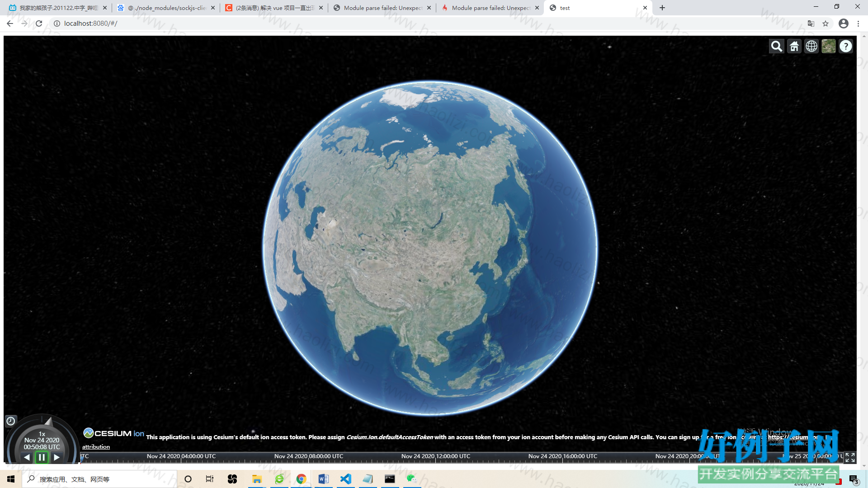Image resolution: width=868 pixels, height=488 pixels.
Task: Open the notepad-style taskbar app
Action: pyautogui.click(x=368, y=479)
